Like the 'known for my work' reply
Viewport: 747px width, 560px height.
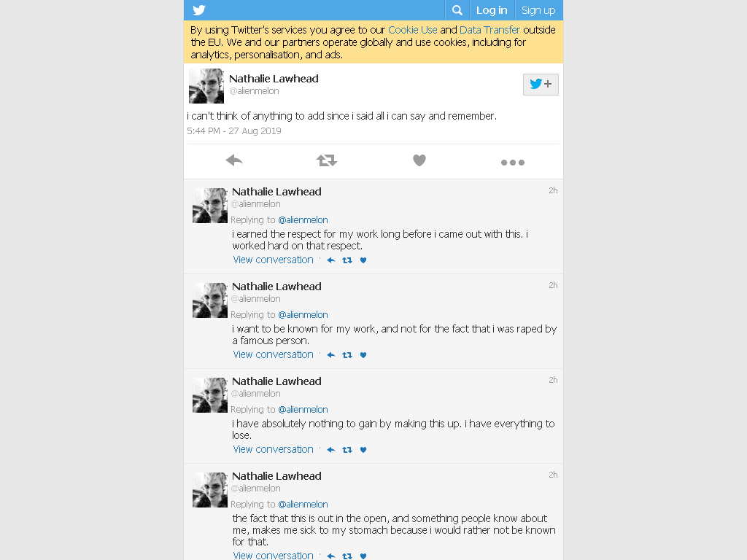tap(363, 355)
